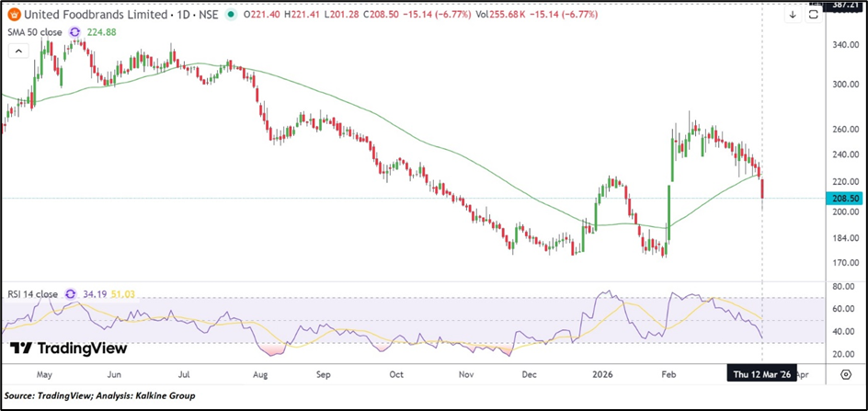
Task: Click the green market status dot
Action: pos(230,15)
